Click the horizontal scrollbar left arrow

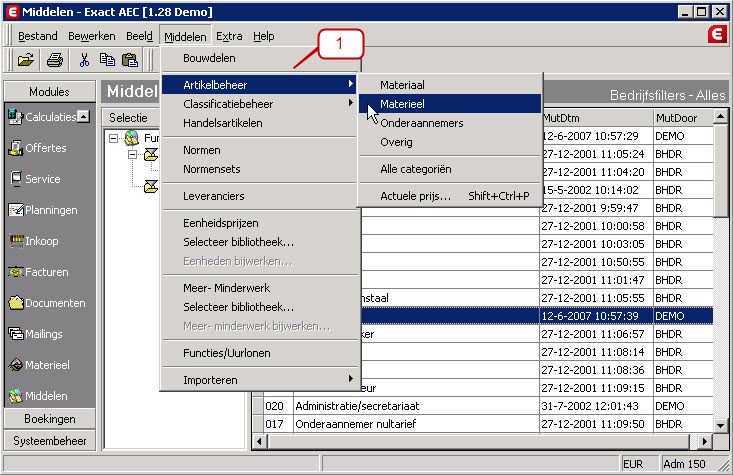pyautogui.click(x=259, y=441)
